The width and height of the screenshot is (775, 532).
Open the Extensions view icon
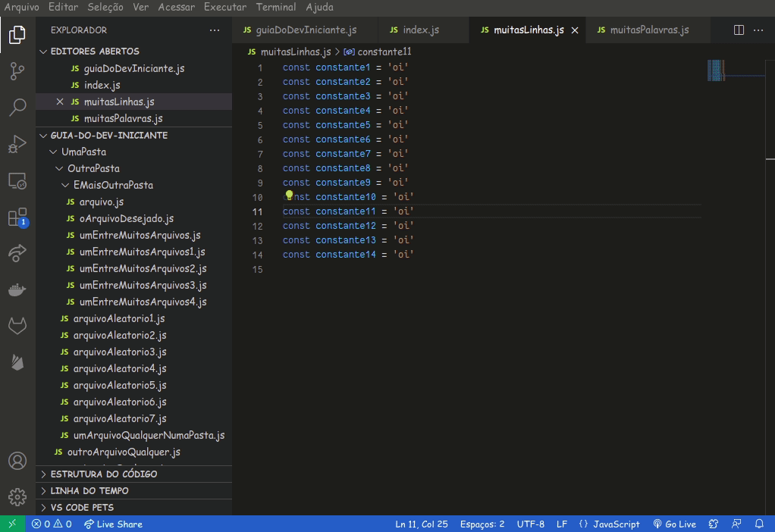(x=17, y=217)
